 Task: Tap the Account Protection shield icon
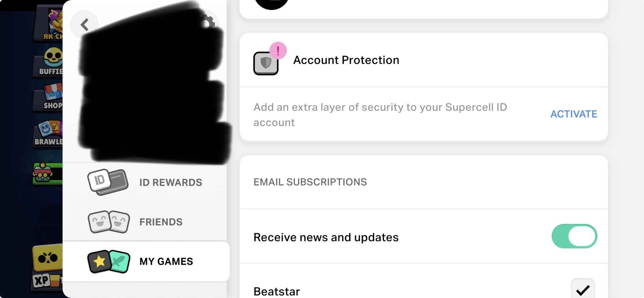click(266, 63)
